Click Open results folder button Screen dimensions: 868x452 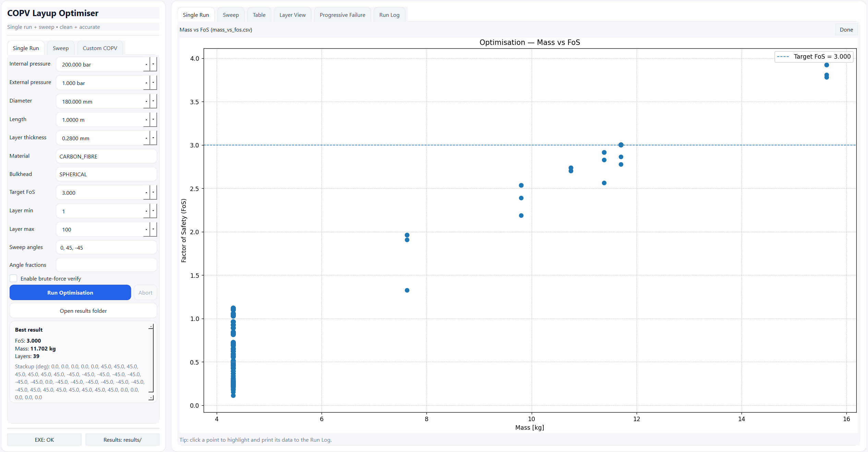pyautogui.click(x=83, y=311)
